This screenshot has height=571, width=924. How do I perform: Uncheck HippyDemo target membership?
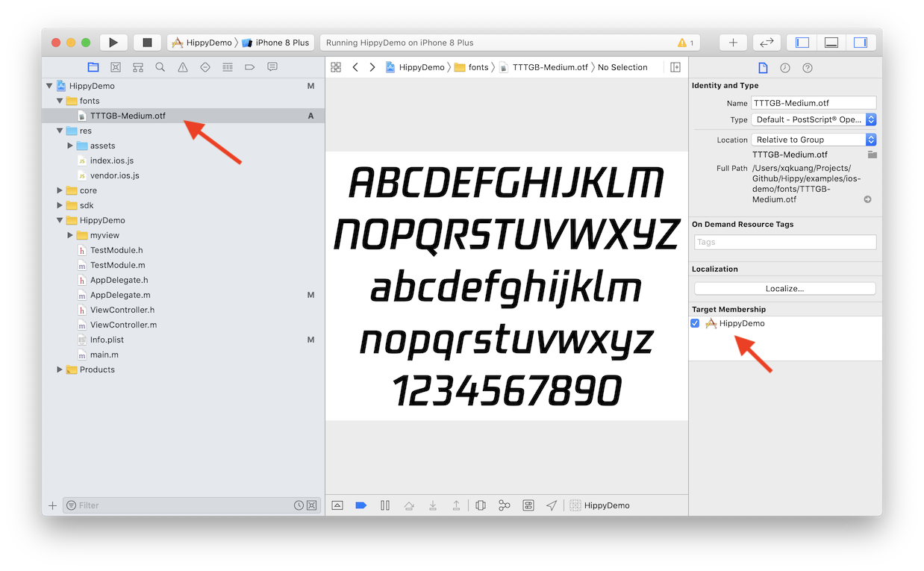[x=696, y=323]
